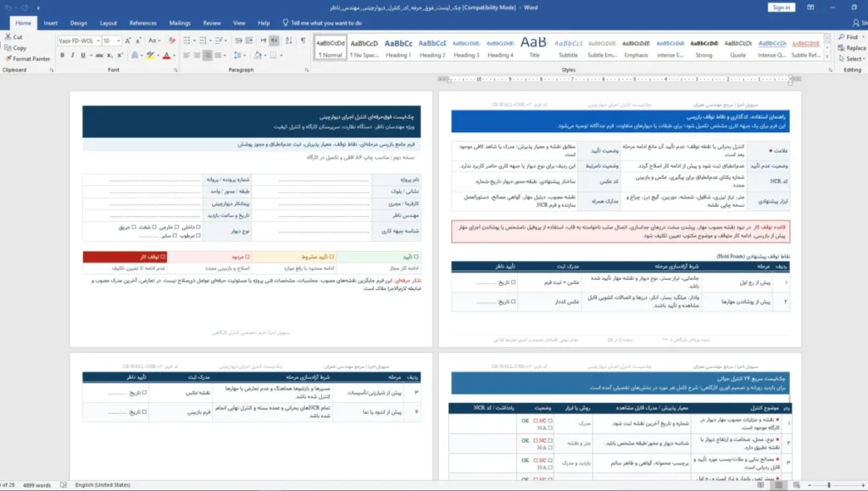Click Tell me what you want to do
The image size is (868, 491).
click(321, 23)
